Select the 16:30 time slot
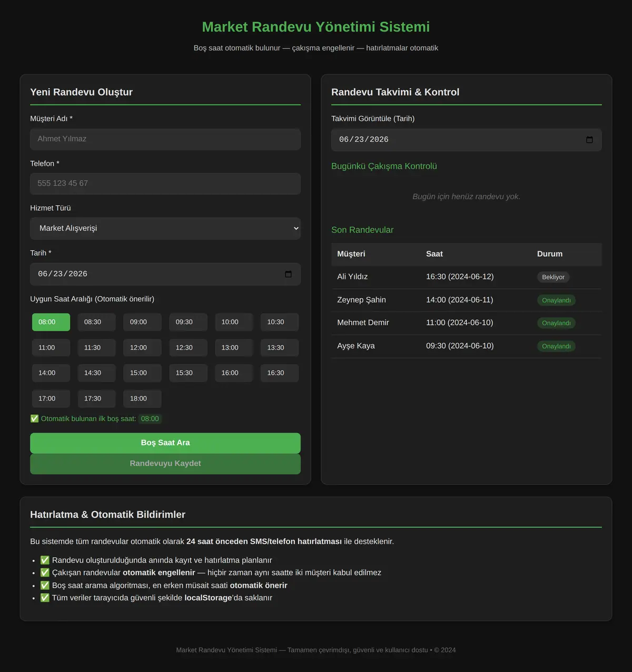Image resolution: width=632 pixels, height=672 pixels. (280, 373)
